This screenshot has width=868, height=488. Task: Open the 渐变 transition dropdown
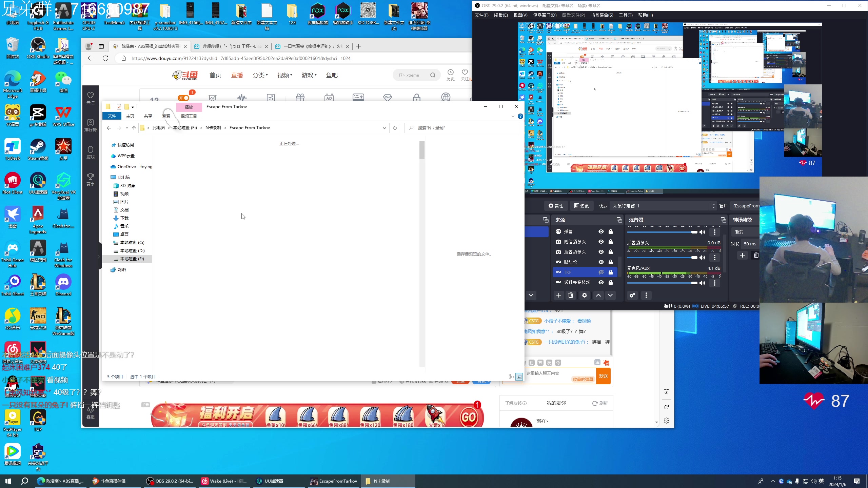pos(745,232)
